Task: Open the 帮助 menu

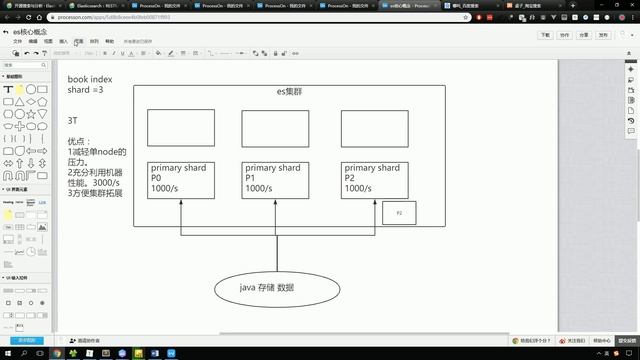Action: point(110,41)
